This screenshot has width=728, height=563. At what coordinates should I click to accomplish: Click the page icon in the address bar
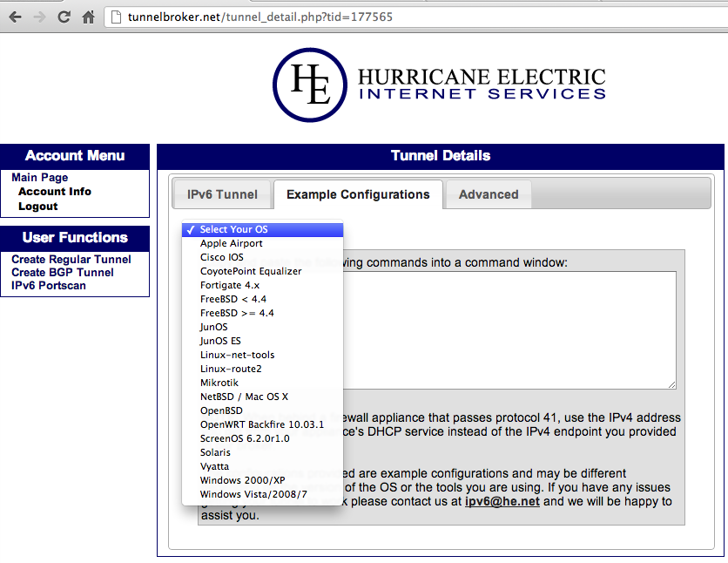pyautogui.click(x=116, y=17)
